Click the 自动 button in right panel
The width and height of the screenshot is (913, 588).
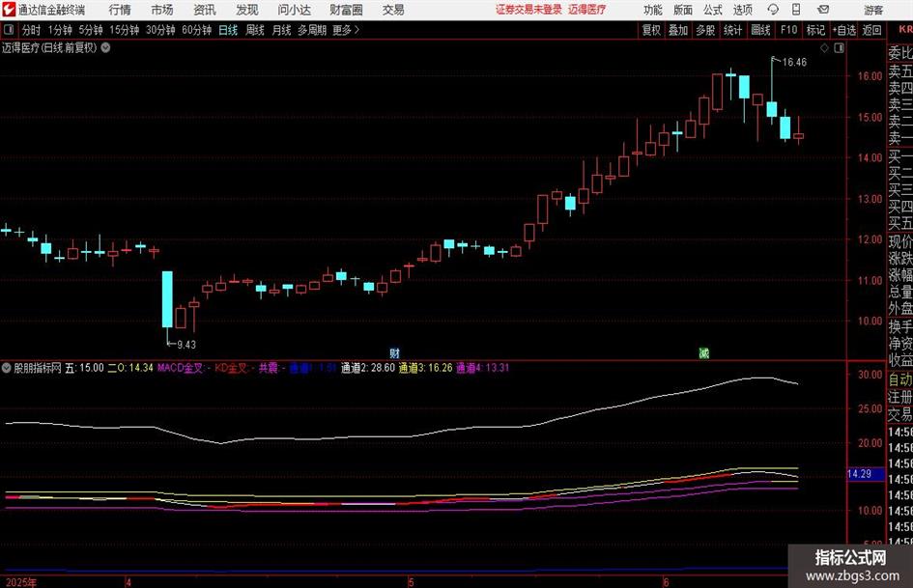(x=900, y=380)
